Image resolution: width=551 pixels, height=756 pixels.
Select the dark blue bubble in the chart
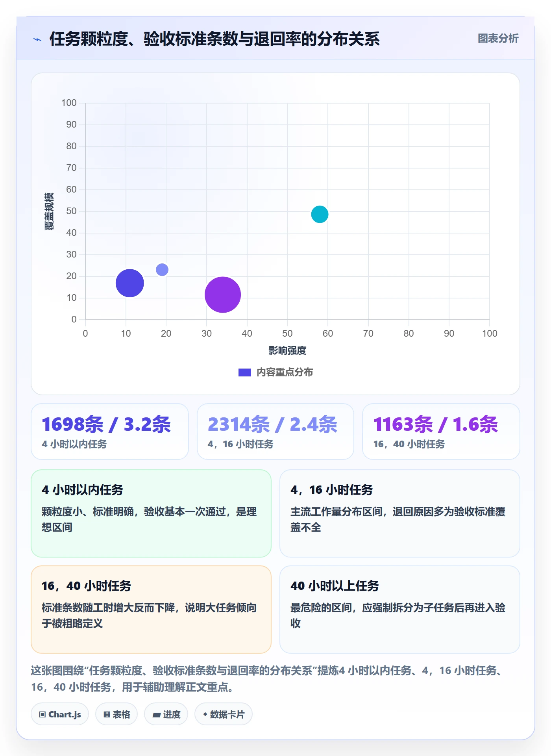(x=129, y=283)
